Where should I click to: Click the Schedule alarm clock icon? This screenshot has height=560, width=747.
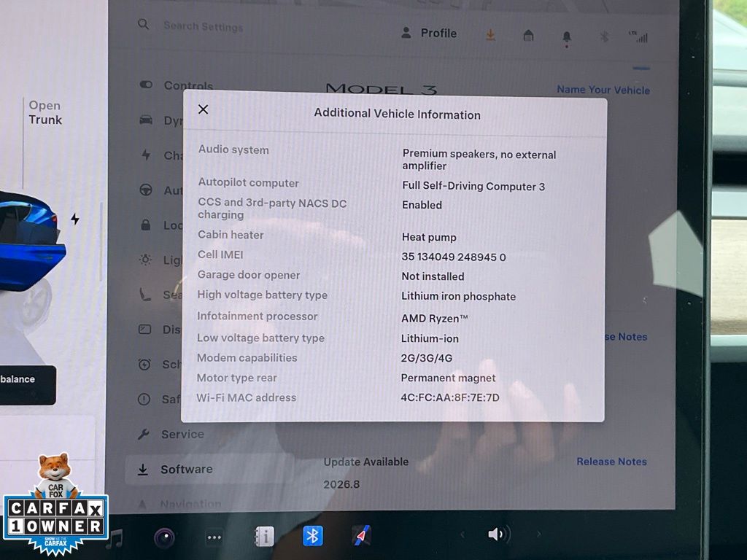pyautogui.click(x=144, y=365)
